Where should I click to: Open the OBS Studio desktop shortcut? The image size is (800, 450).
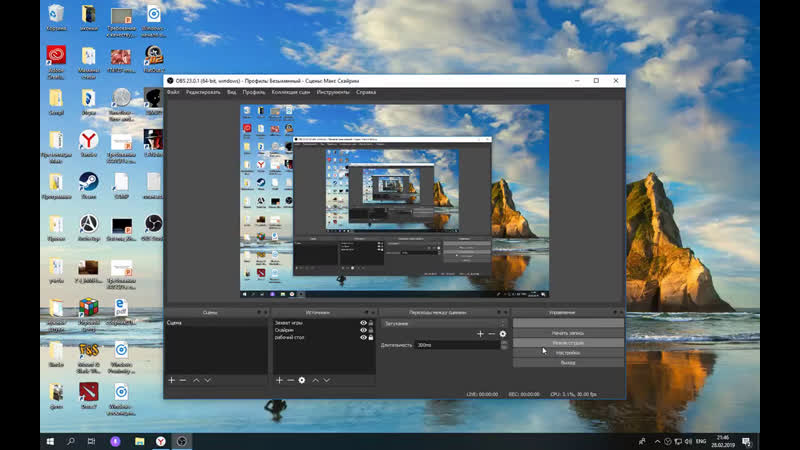point(153,228)
